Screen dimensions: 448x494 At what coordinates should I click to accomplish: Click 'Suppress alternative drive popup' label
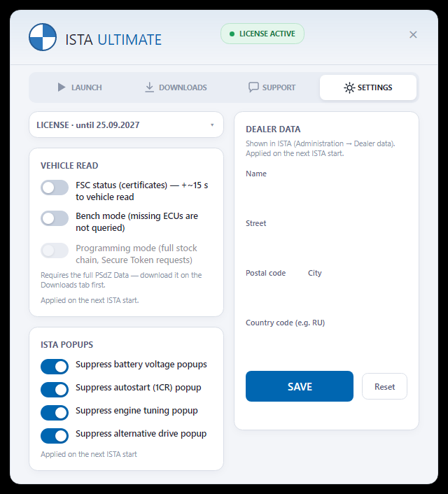point(141,434)
